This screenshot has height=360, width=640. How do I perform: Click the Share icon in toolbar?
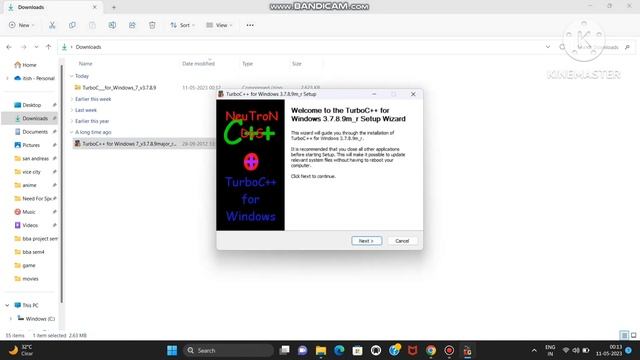(132, 25)
